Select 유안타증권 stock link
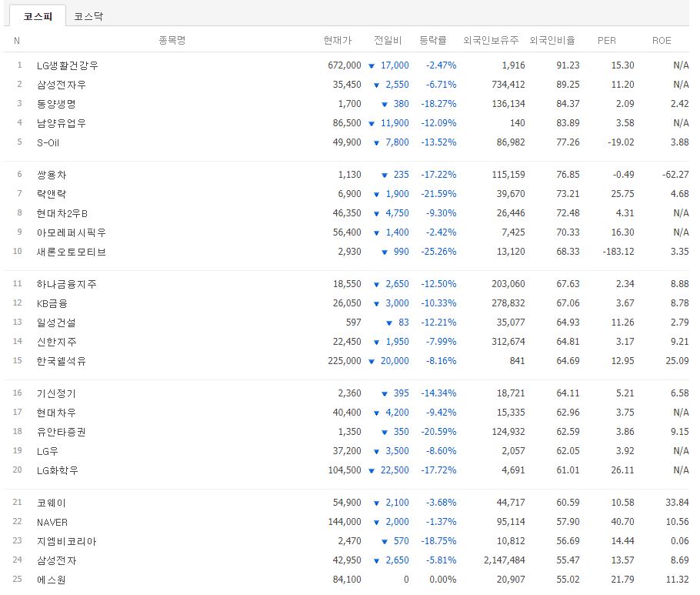Image resolution: width=700 pixels, height=595 pixels. 62,432
